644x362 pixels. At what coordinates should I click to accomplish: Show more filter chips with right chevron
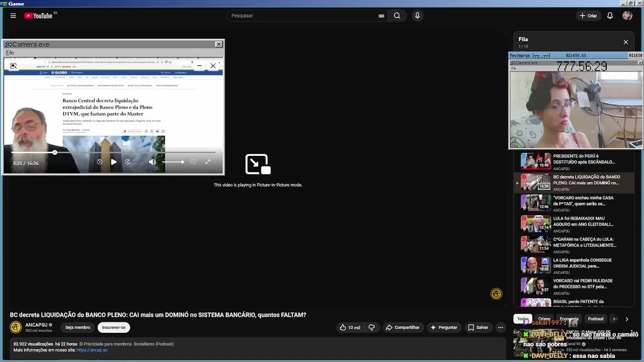[626, 319]
